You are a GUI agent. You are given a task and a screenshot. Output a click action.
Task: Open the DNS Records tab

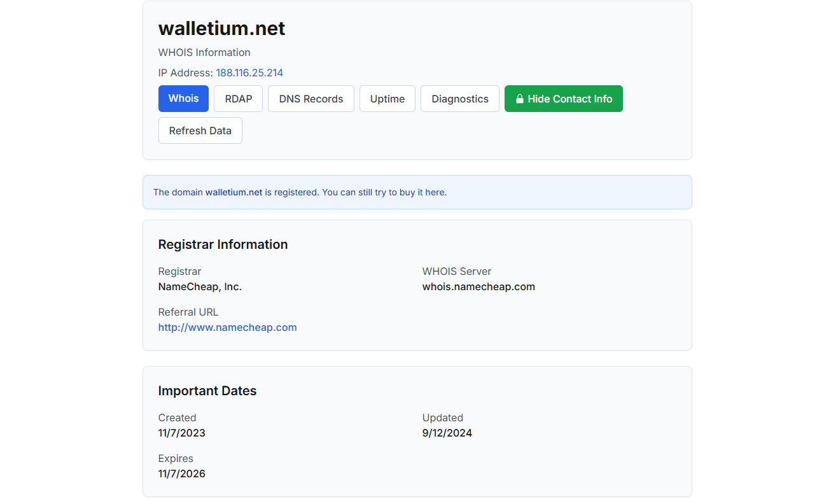pos(311,99)
